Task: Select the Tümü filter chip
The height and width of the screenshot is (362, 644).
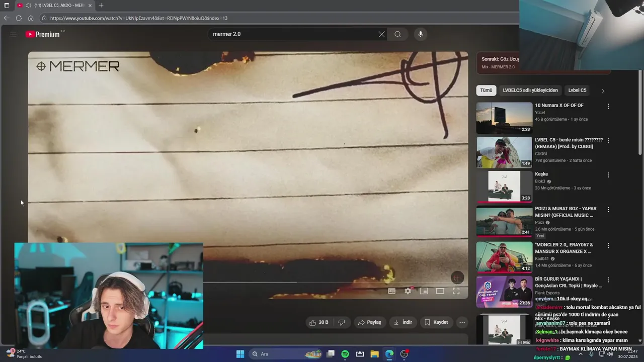Action: 487,90
